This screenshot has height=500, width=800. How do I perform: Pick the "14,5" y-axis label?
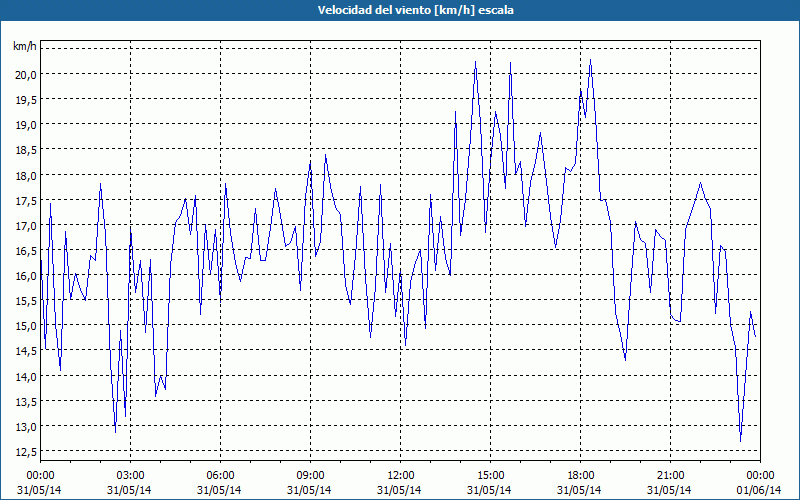[27, 351]
